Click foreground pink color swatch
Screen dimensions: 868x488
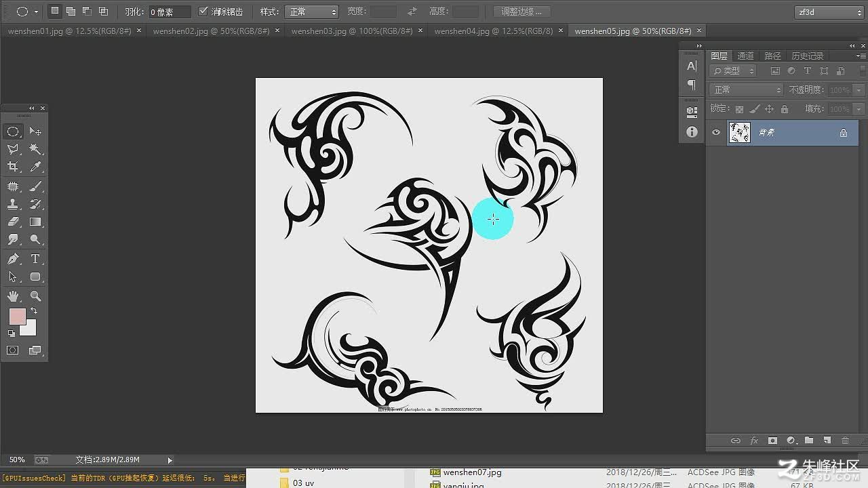click(x=16, y=315)
